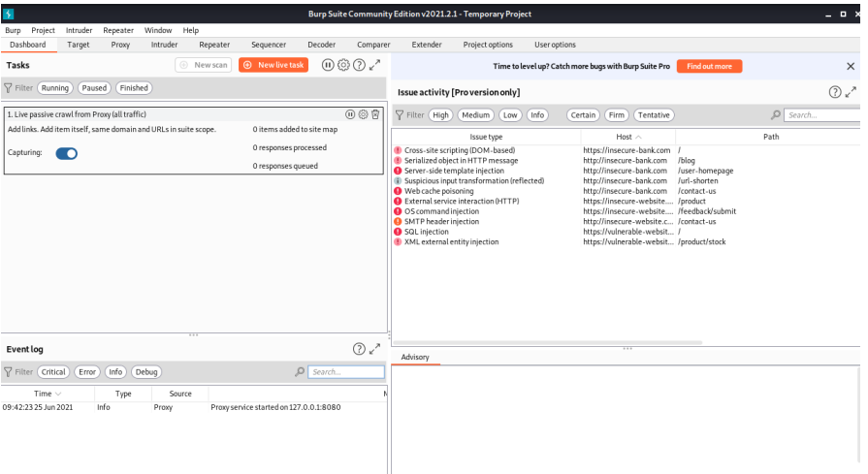The height and width of the screenshot is (474, 868).
Task: Switch to the Target tab
Action: pyautogui.click(x=78, y=45)
